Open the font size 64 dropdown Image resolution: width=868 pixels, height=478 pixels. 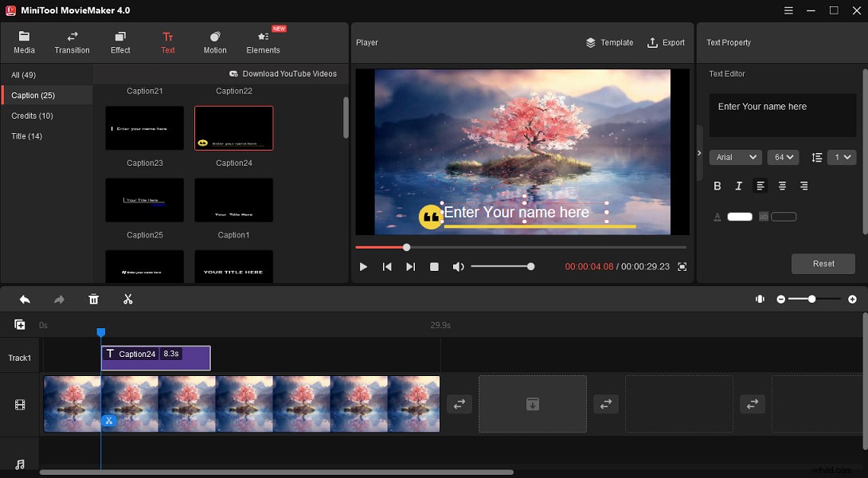click(783, 157)
